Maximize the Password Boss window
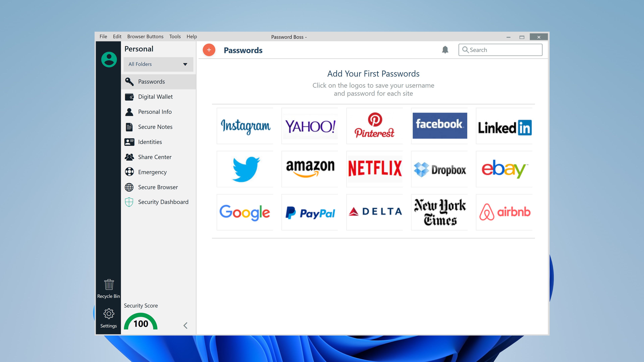The width and height of the screenshot is (644, 362). coord(522,37)
